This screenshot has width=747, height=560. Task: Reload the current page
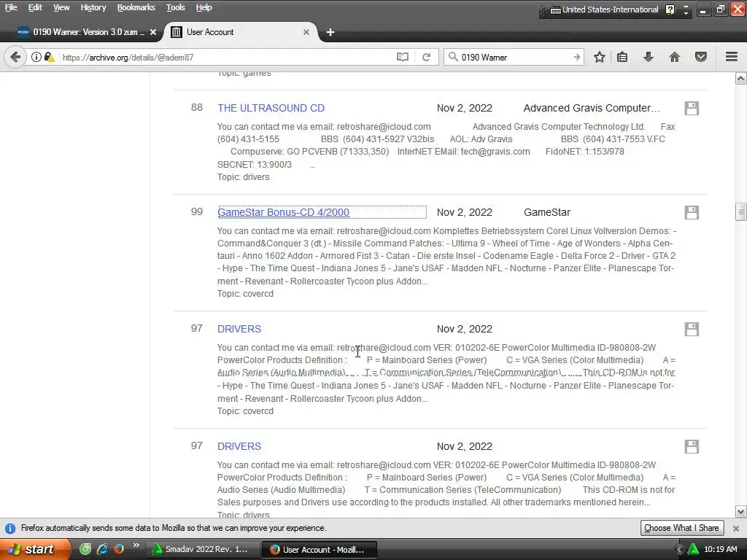coord(426,57)
